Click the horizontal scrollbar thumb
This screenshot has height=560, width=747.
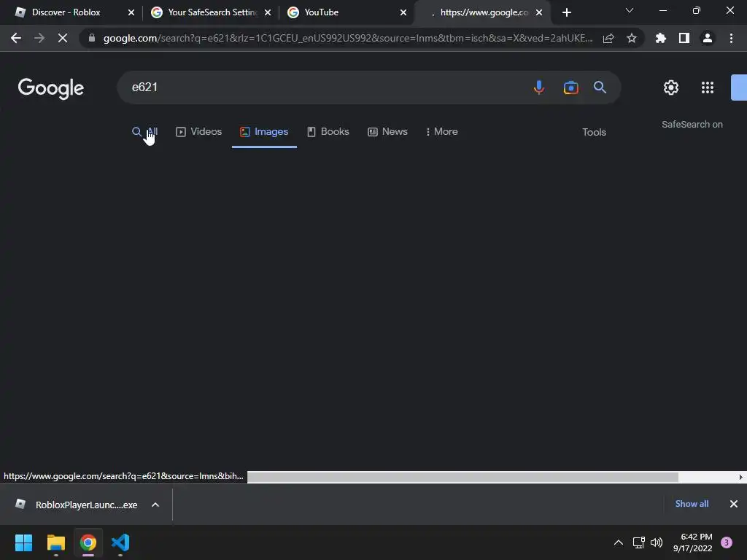462,477
